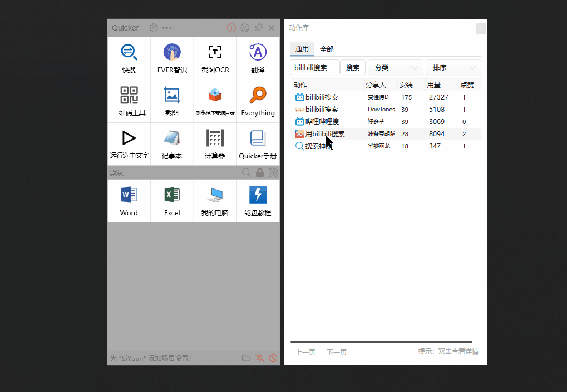The width and height of the screenshot is (567, 392).
Task: Click the DowJones sharer name
Action: 381,110
